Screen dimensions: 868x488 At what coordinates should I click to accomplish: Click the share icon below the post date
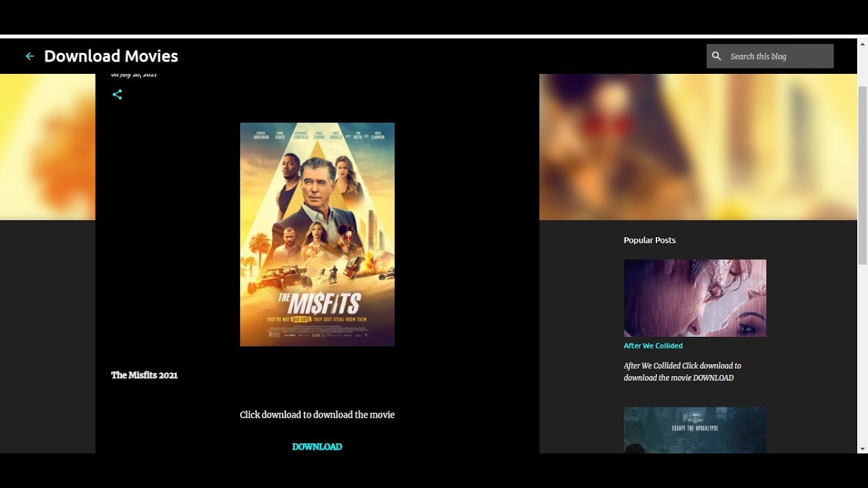pyautogui.click(x=117, y=94)
